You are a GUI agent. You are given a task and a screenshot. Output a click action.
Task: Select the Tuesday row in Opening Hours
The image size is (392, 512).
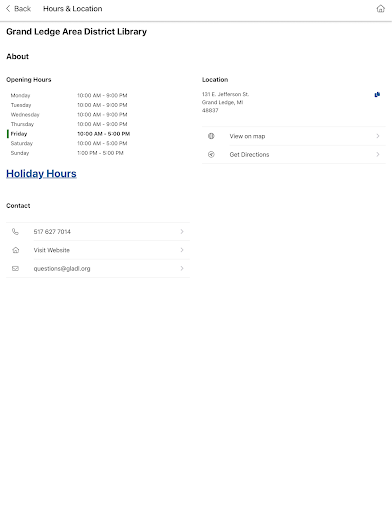tap(69, 105)
